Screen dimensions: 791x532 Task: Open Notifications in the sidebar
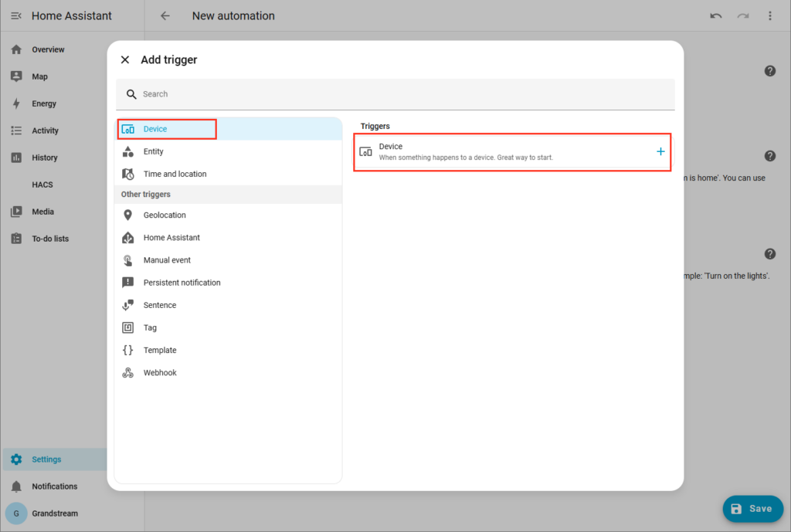55,486
